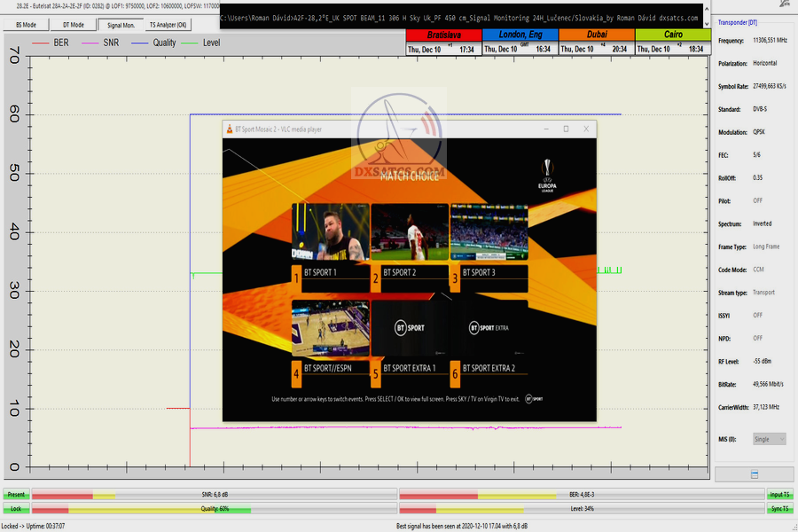
Task: Open the TS Analyzer (OK) tab
Action: click(x=168, y=25)
